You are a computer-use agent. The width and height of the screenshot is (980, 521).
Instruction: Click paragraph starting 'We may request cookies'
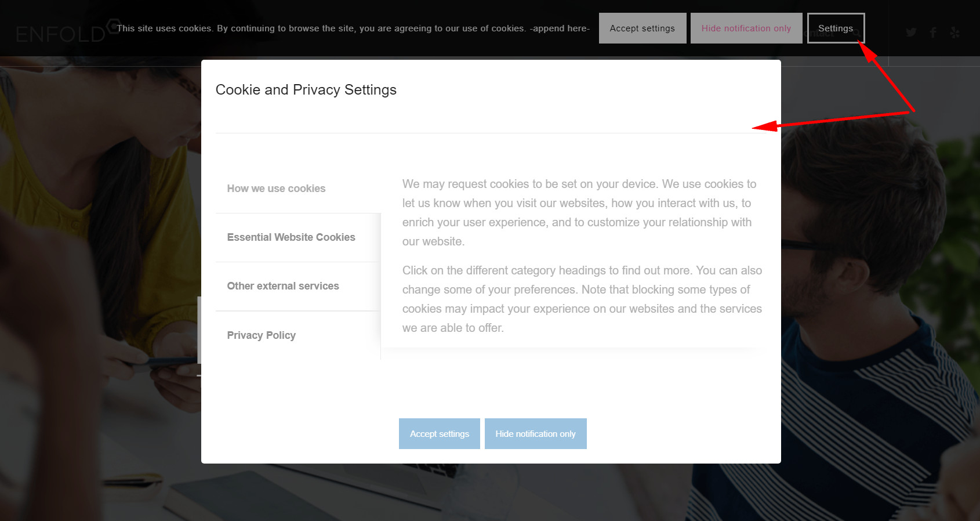(x=580, y=212)
